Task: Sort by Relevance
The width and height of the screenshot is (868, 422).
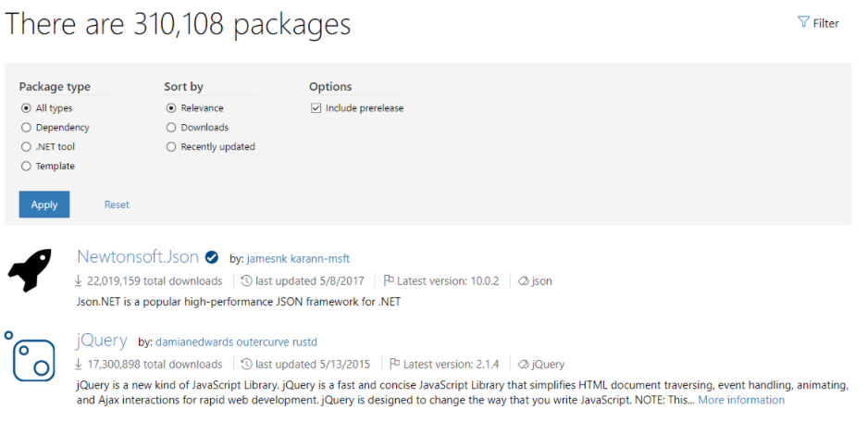Action: coord(171,108)
